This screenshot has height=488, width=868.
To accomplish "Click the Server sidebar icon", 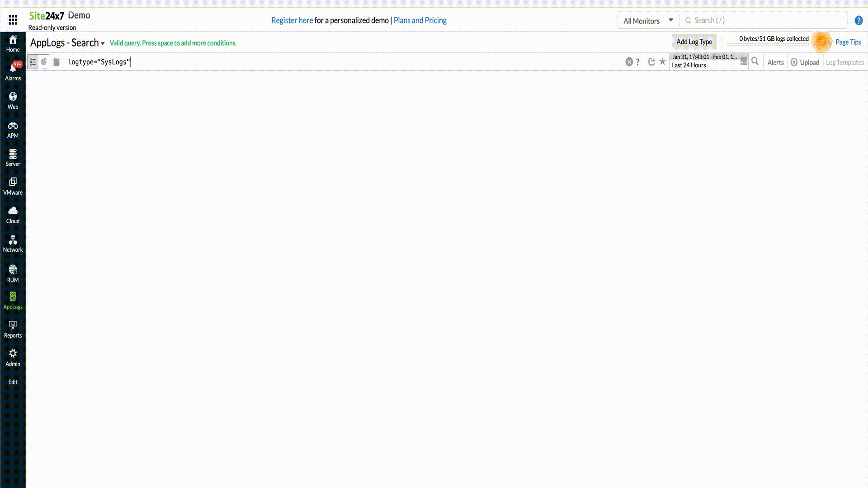I will (x=13, y=158).
